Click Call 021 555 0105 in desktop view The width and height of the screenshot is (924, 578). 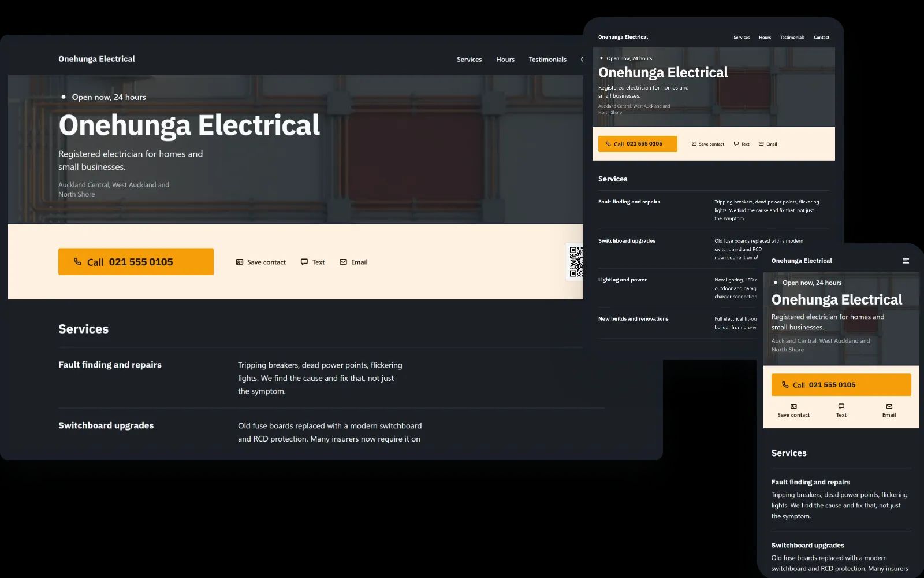pos(136,262)
